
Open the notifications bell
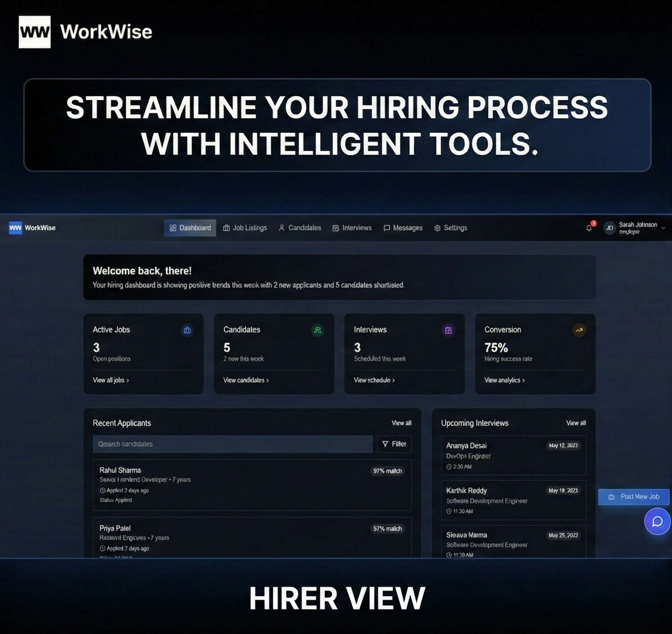click(589, 228)
